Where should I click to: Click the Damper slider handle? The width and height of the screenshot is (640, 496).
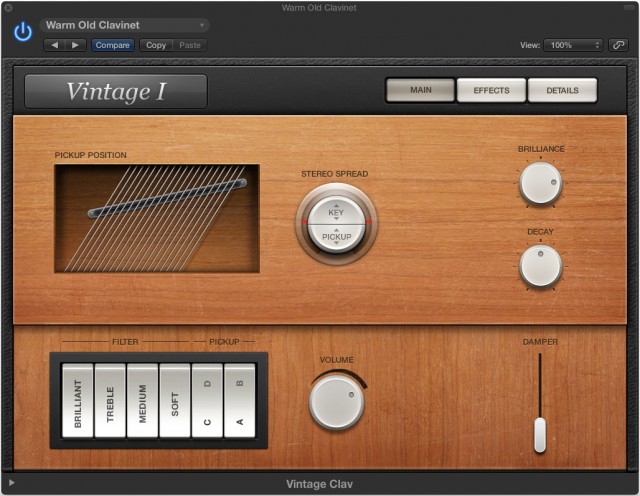(540, 434)
